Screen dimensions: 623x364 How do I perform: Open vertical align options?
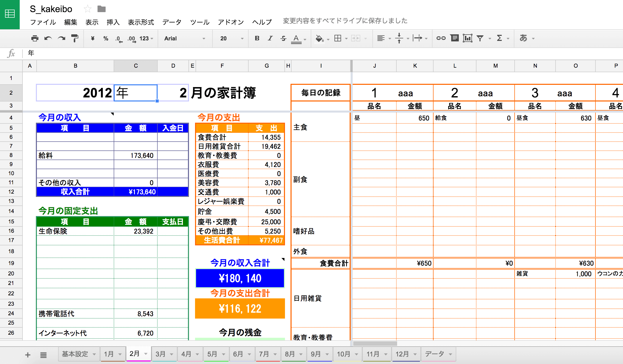[x=402, y=38]
